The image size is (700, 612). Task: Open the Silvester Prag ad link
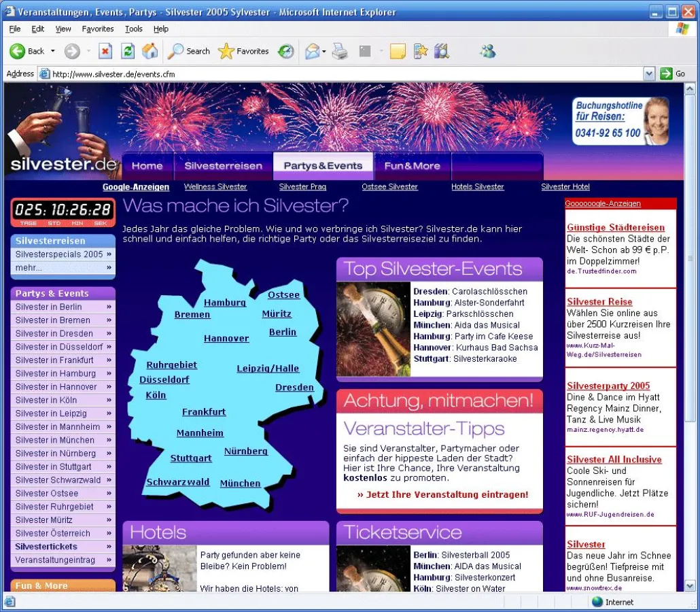click(302, 187)
